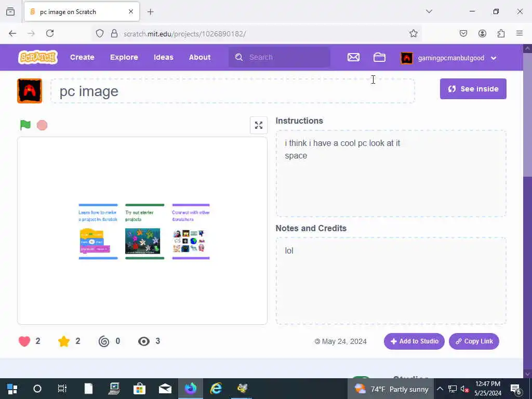Select the pc image on Scratch tab
The height and width of the screenshot is (399, 532).
click(x=82, y=11)
